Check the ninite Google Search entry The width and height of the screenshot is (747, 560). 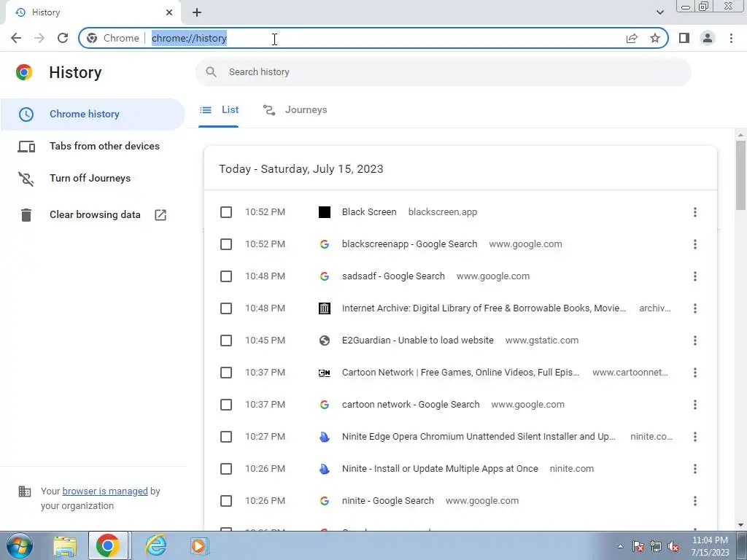point(226,501)
